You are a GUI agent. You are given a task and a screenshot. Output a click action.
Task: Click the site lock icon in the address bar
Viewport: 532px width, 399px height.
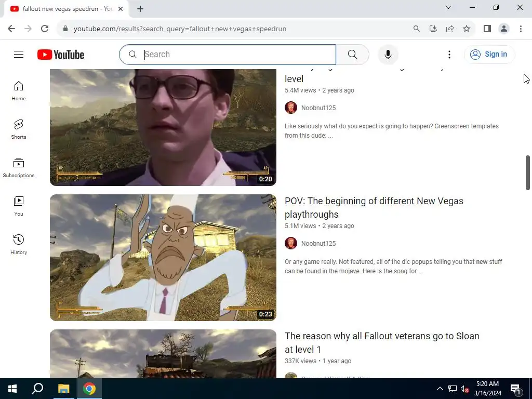click(65, 29)
